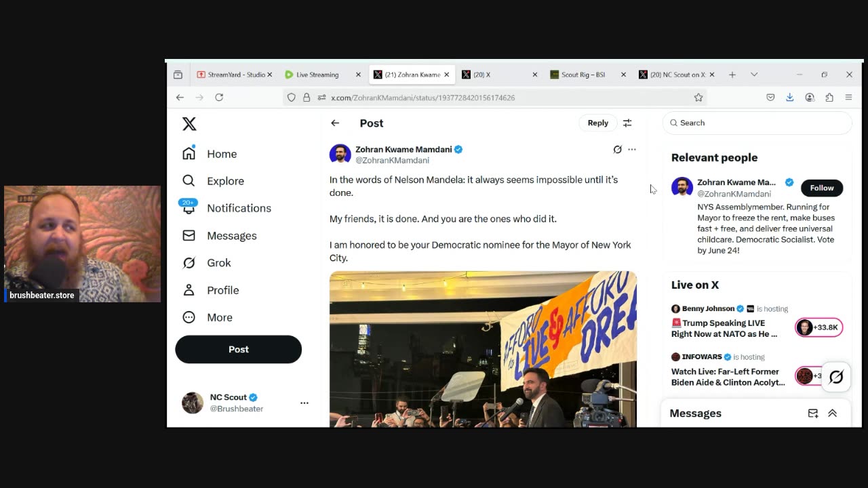Open the Extensions puzzle icon
Image resolution: width=868 pixels, height=488 pixels.
pyautogui.click(x=829, y=98)
